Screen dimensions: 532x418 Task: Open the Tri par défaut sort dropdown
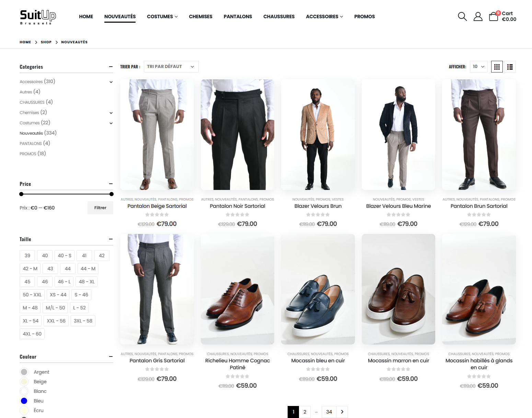[171, 67]
